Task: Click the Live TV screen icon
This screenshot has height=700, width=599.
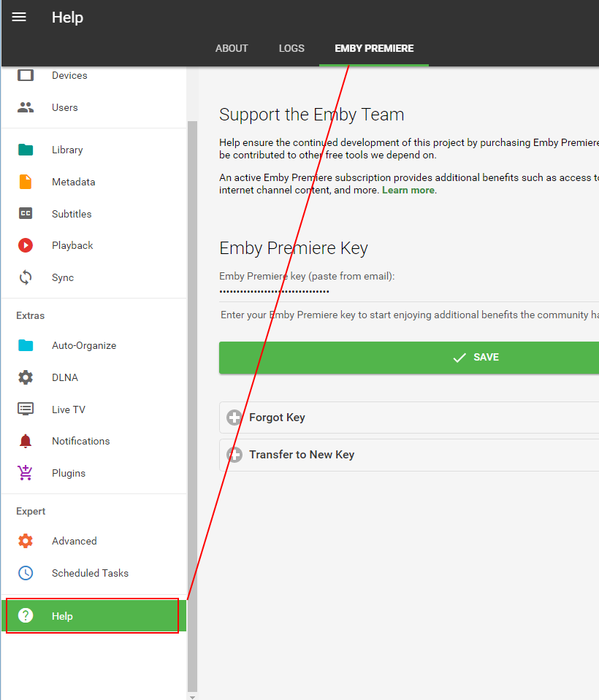Action: 26,409
